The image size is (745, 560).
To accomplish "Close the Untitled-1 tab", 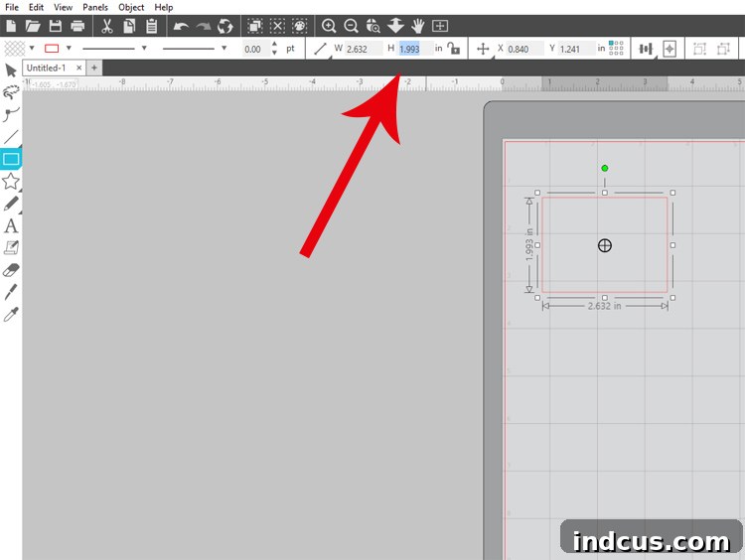I will point(78,68).
